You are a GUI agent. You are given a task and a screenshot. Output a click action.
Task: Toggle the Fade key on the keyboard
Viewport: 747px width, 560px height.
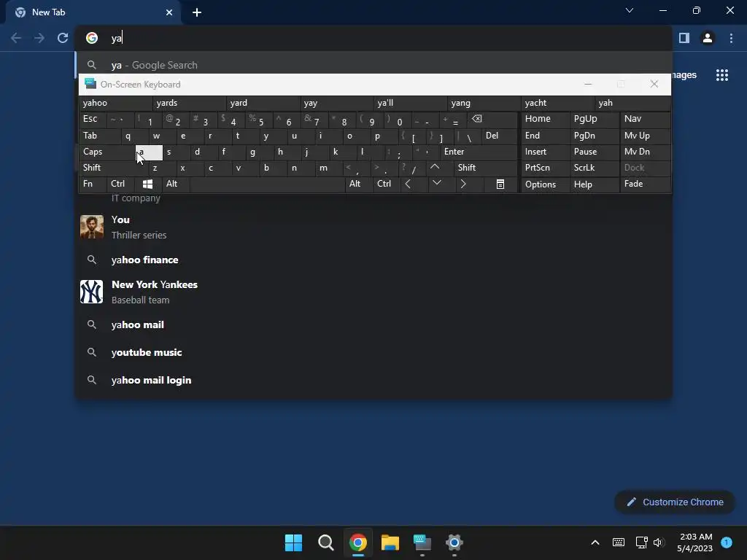click(645, 184)
